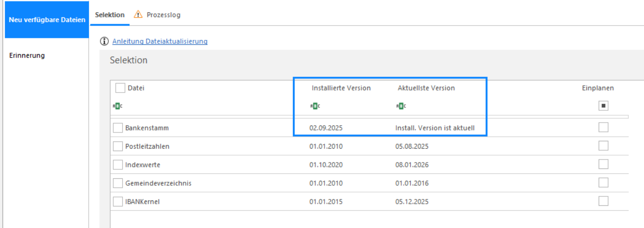Select the Postleitzahlen file name
The width and height of the screenshot is (644, 228).
coord(148,146)
